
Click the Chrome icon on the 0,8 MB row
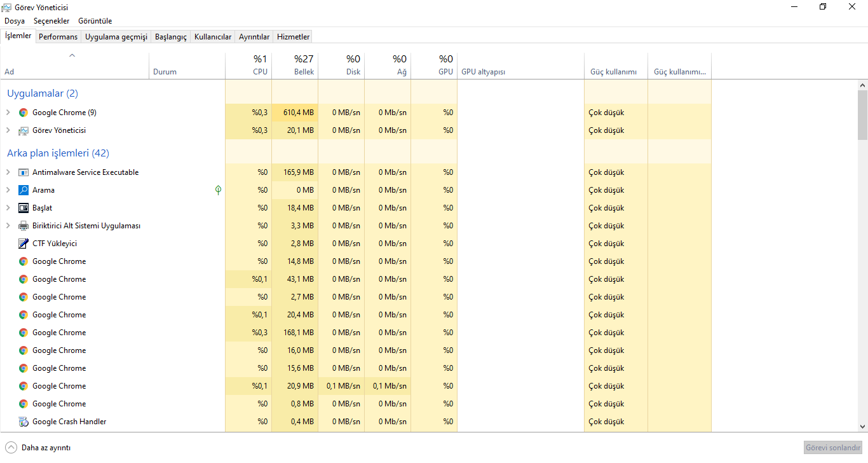24,404
